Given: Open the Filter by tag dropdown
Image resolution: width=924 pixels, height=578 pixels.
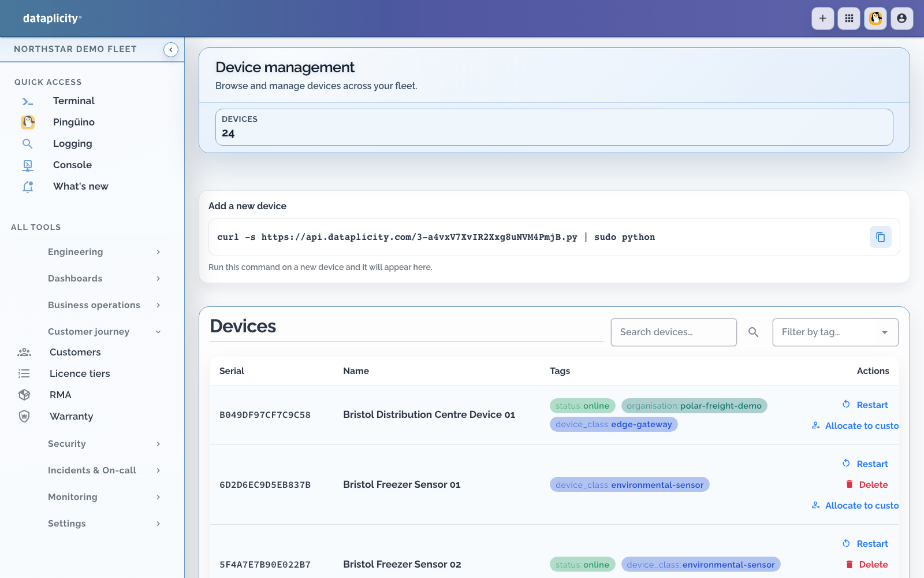Looking at the screenshot, I should [x=835, y=332].
